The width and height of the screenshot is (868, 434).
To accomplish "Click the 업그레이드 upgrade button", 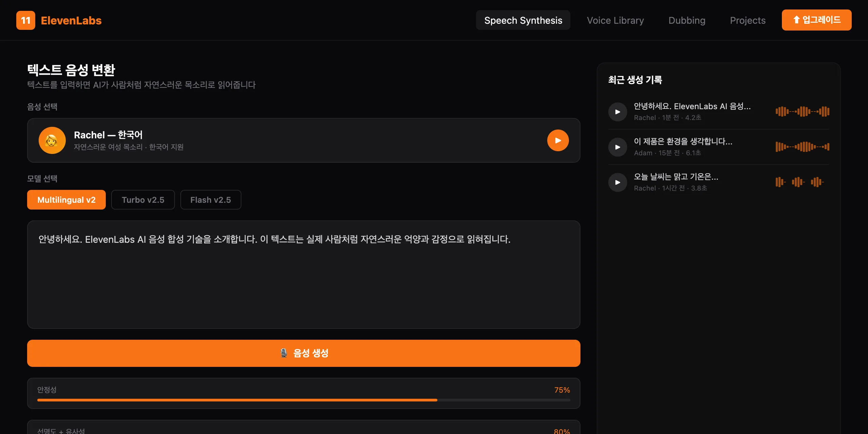I will coord(816,20).
